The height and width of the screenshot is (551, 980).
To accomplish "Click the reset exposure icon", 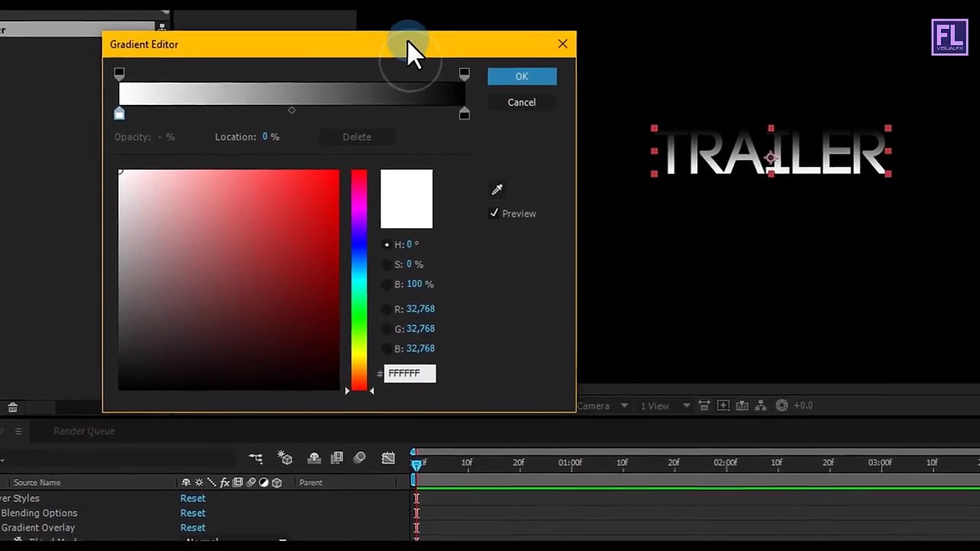I will 782,406.
